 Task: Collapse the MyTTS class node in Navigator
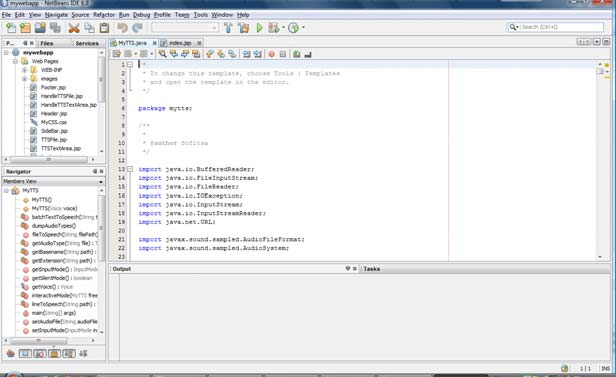pos(6,190)
